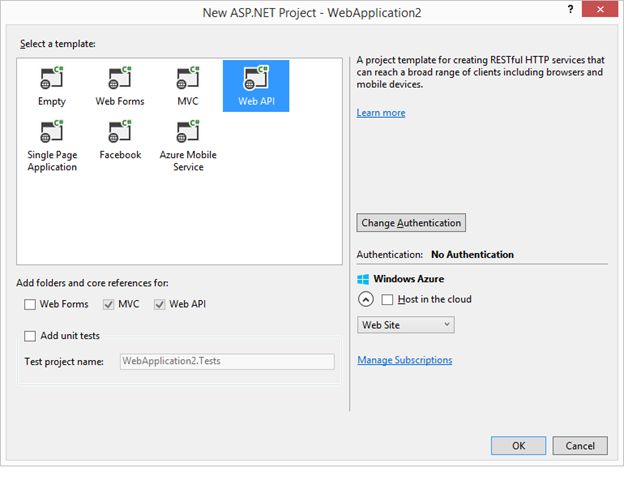Click the Windows Azure logo icon
Viewport: 624px width, 498px height.
pyautogui.click(x=363, y=279)
